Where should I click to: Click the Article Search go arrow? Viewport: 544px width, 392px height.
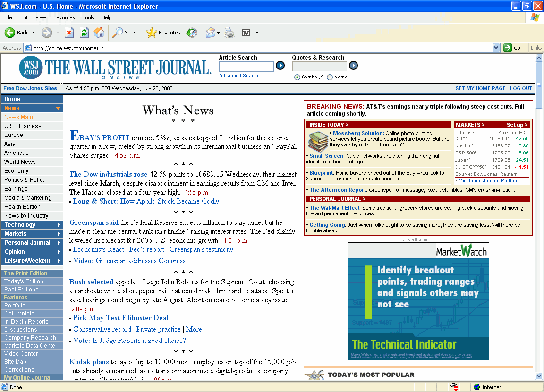click(280, 66)
